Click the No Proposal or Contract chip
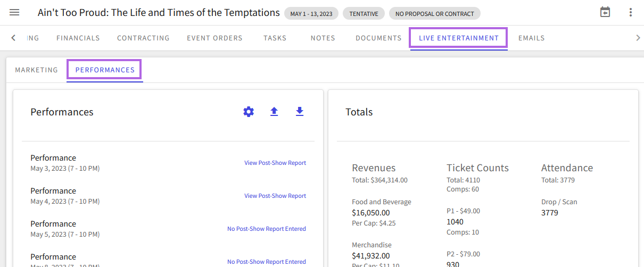The width and height of the screenshot is (644, 267). [x=434, y=14]
